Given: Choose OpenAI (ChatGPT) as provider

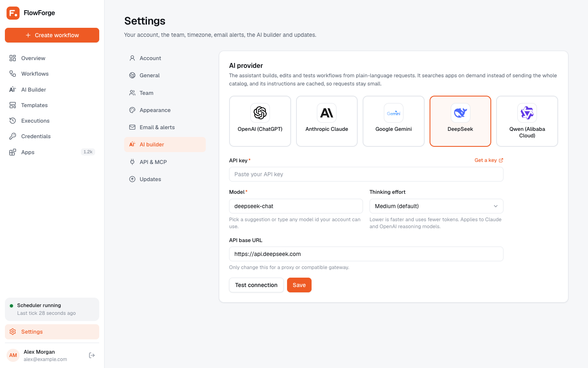Looking at the screenshot, I should [260, 121].
